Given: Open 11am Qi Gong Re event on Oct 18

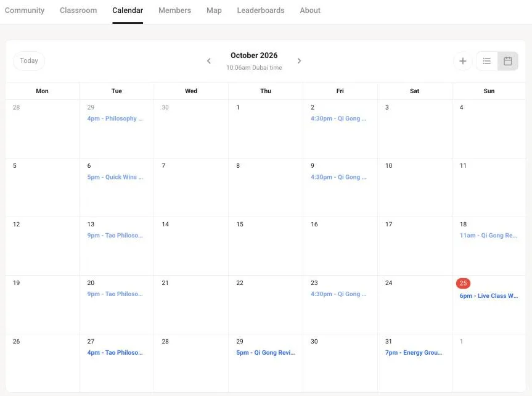Looking at the screenshot, I should [488, 236].
